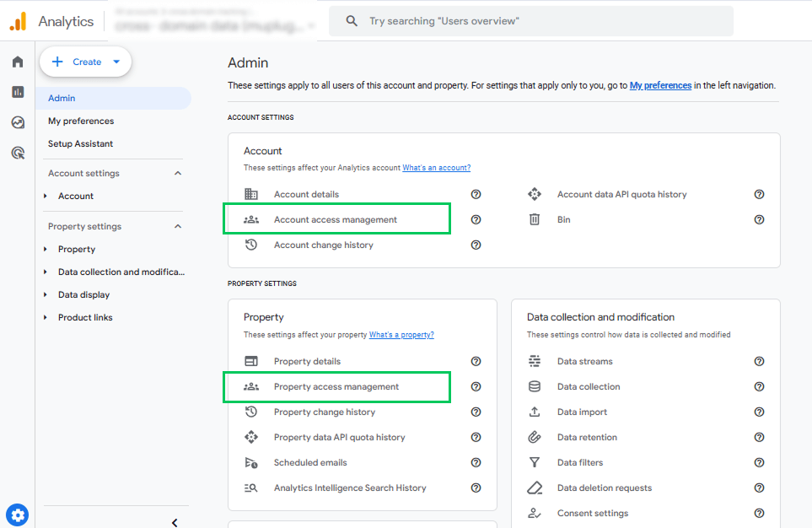Screen dimensions: 812x528
Task: Open the Explore icon in left rail
Action: 18,122
